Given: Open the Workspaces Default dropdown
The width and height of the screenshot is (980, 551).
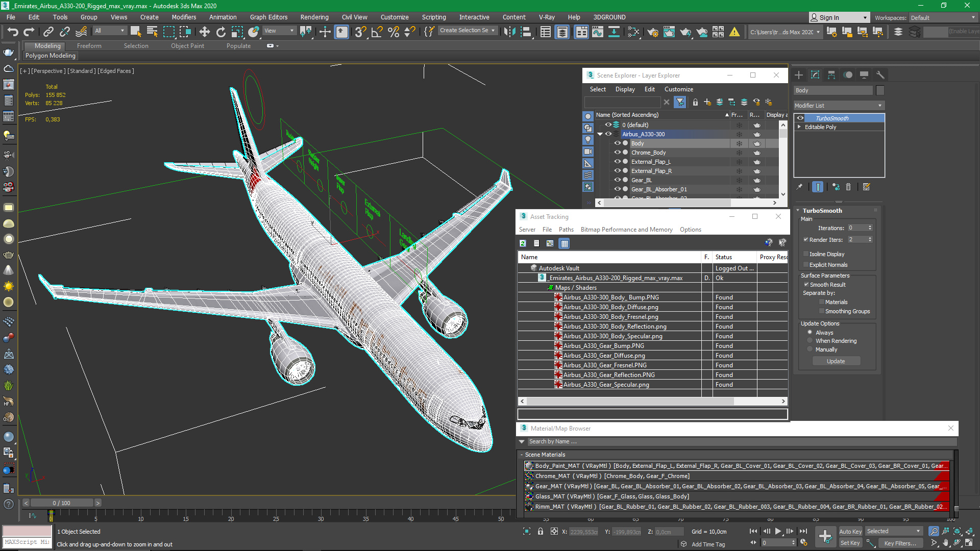Looking at the screenshot, I should [x=943, y=18].
